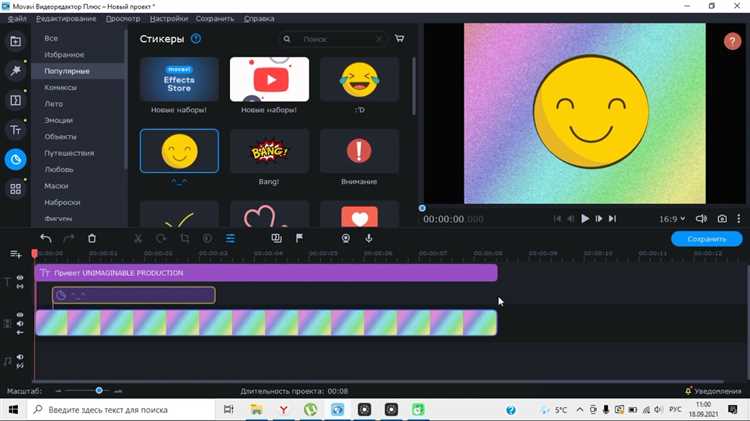
Task: Open the Редактирование menu
Action: (x=66, y=19)
